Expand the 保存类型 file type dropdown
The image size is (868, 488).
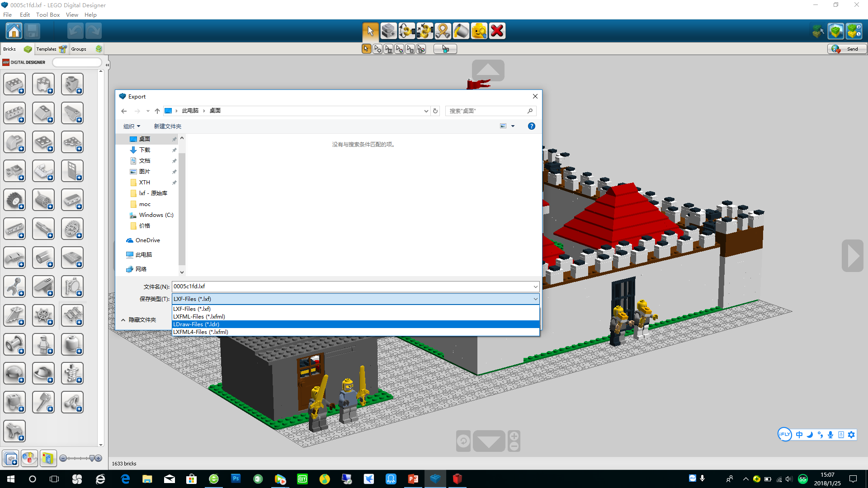(x=536, y=299)
